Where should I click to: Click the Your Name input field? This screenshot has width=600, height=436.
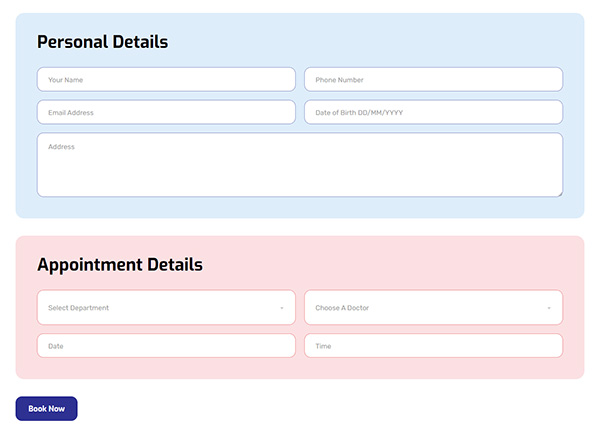pos(166,80)
